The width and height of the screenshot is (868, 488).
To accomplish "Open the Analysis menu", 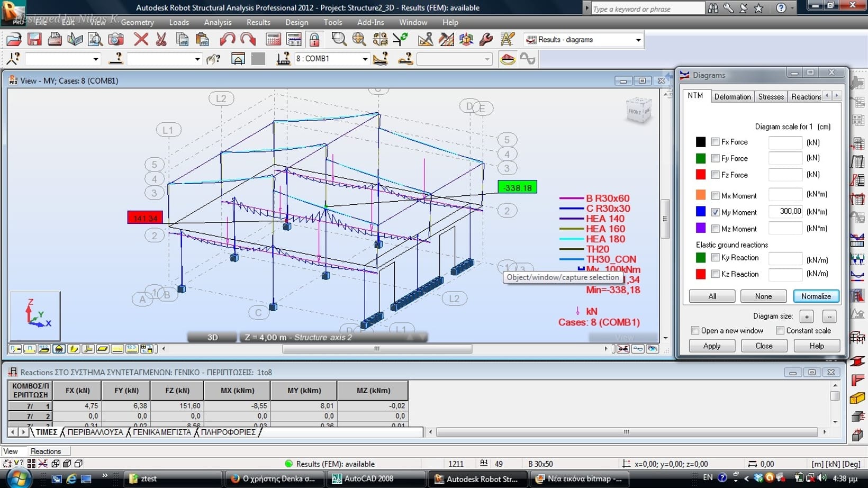I will (218, 22).
